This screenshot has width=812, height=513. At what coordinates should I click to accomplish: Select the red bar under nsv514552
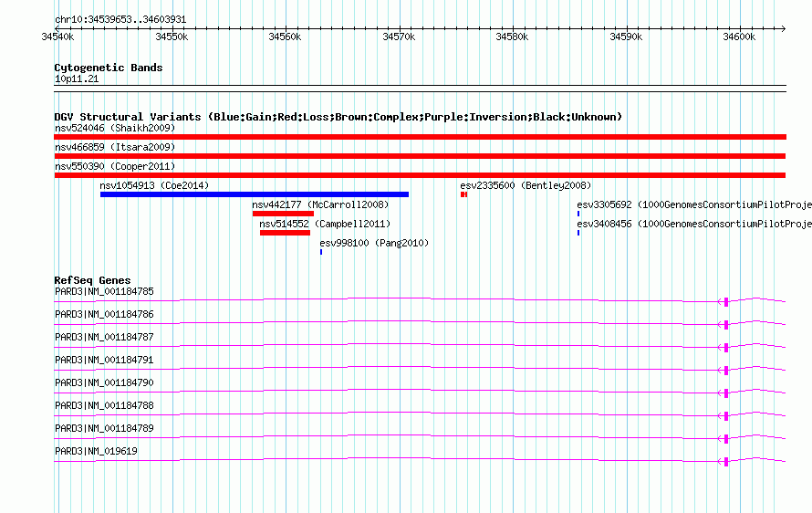285,233
